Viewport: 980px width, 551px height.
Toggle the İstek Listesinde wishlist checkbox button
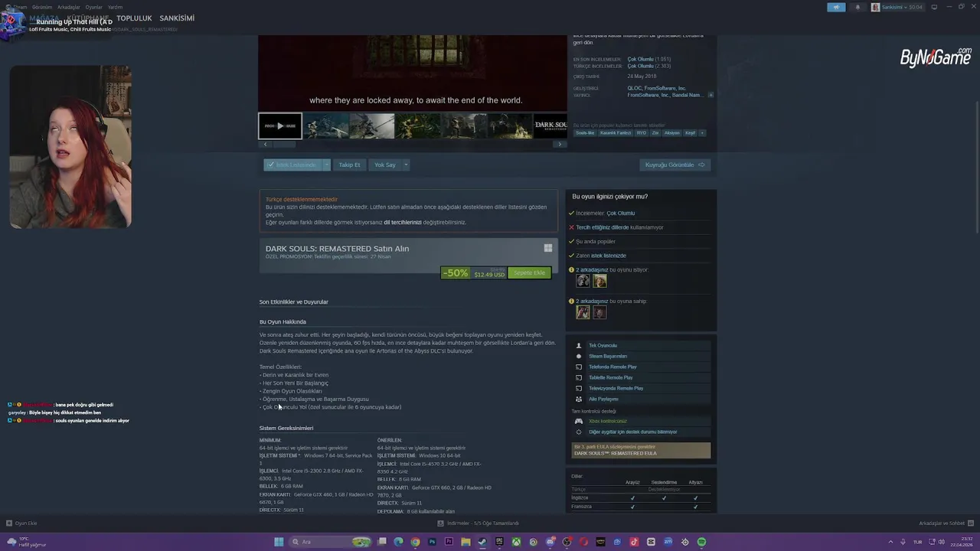click(x=292, y=165)
